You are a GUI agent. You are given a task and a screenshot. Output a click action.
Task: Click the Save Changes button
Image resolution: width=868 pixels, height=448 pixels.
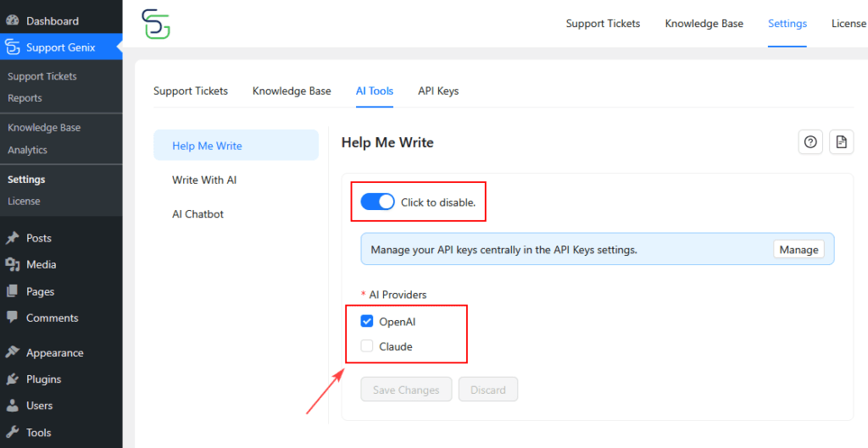coord(406,390)
